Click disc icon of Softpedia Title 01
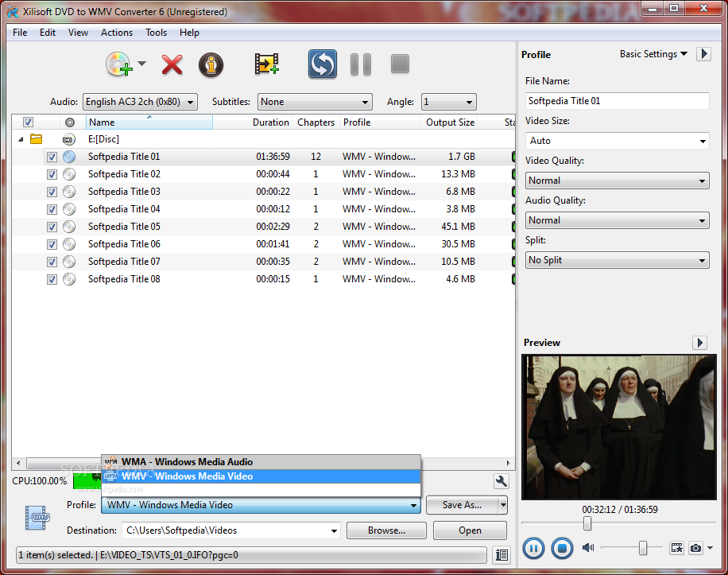The width and height of the screenshot is (728, 575). [x=69, y=157]
